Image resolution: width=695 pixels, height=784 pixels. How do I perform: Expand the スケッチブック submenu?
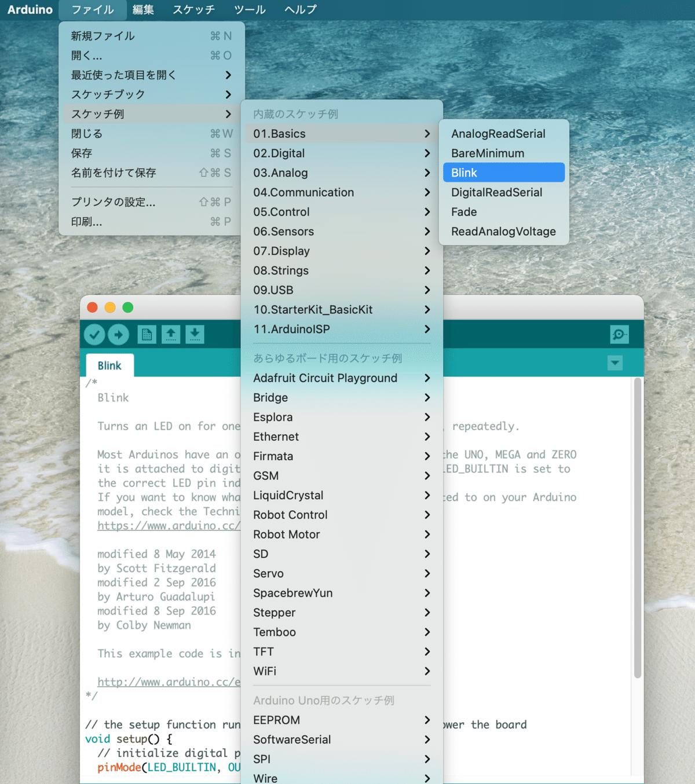pos(152,94)
